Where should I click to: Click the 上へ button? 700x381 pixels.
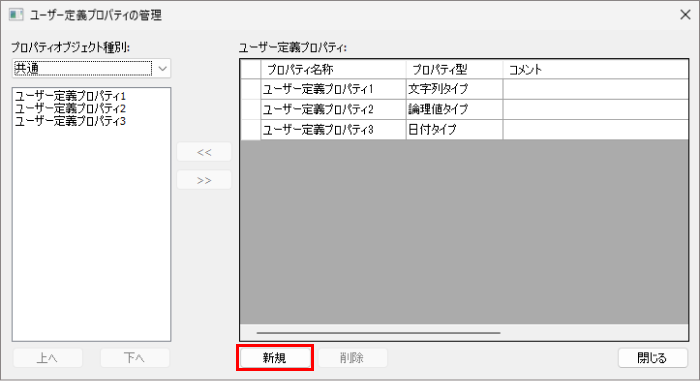pyautogui.click(x=47, y=358)
